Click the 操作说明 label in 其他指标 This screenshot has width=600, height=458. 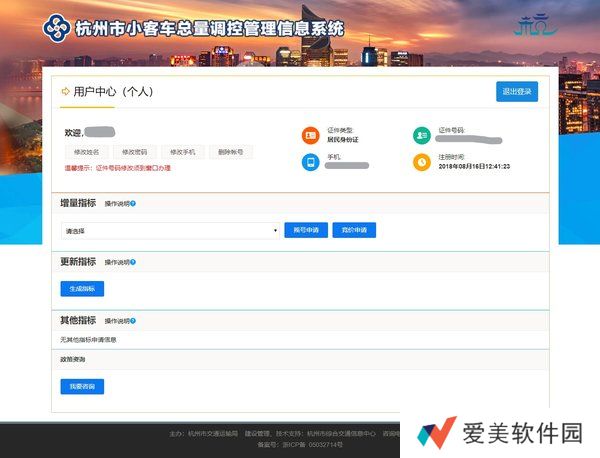(117, 321)
